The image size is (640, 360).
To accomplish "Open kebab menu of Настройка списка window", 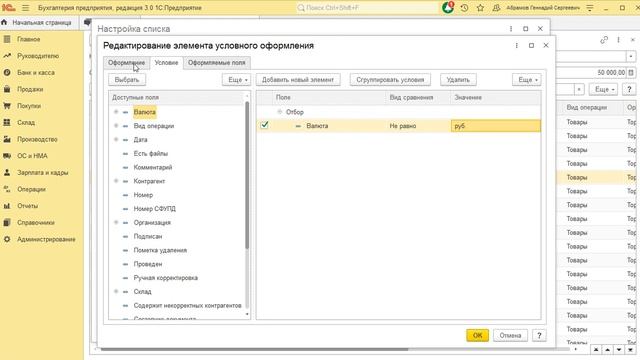I will coord(511,29).
